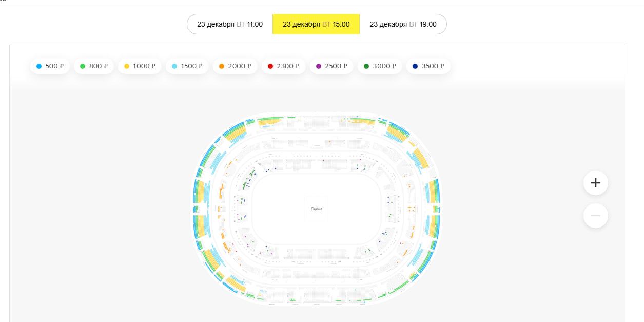Filter seats by 800 ₽ price
Image resolution: width=644 pixels, height=322 pixels.
pos(93,66)
